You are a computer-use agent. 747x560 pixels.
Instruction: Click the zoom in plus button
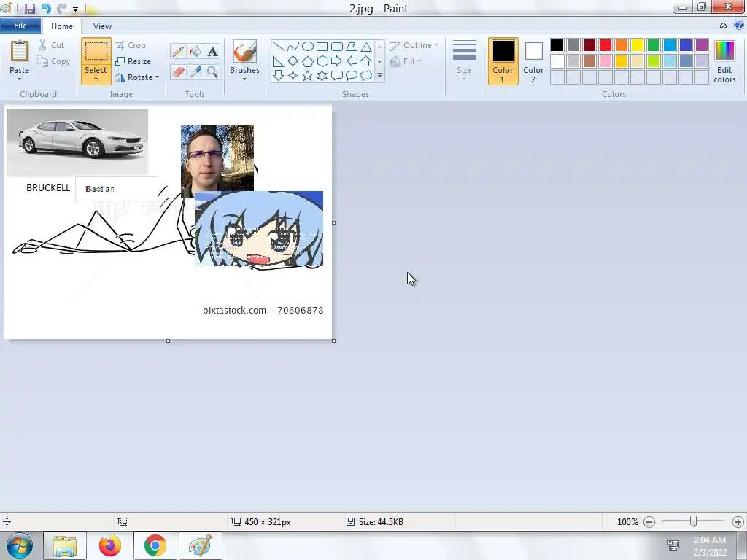[738, 522]
